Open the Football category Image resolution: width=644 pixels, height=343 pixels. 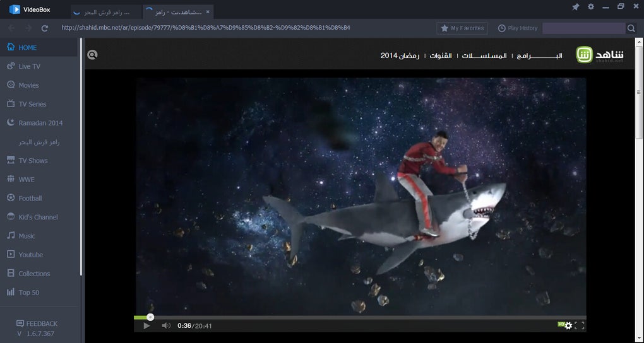coord(39,198)
